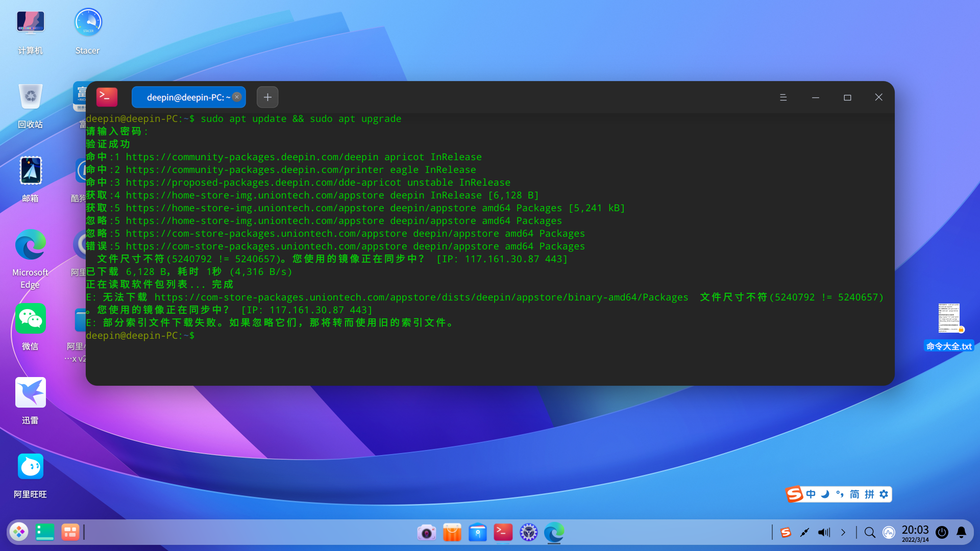Toggle punctuation mode on the input bar
The width and height of the screenshot is (980, 551).
(x=839, y=494)
